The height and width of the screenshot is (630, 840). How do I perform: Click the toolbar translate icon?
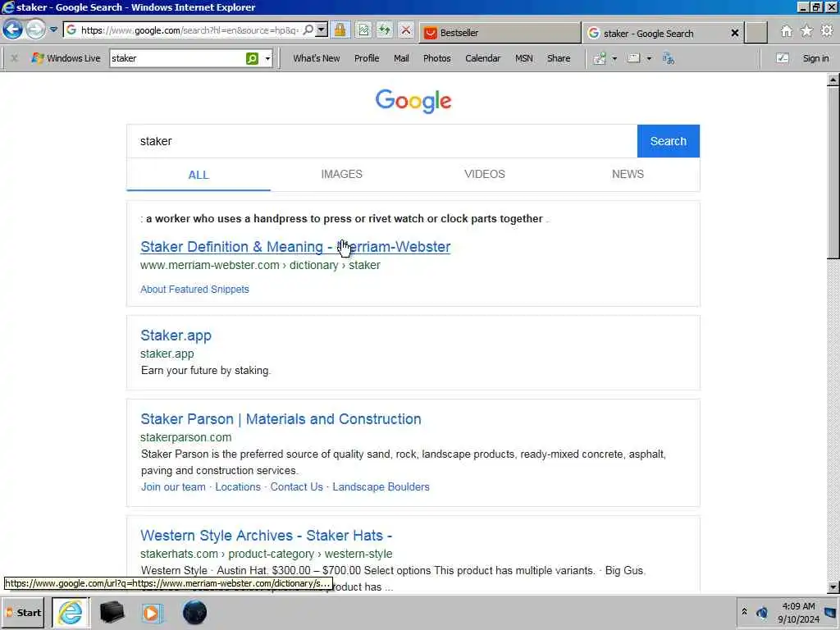tap(668, 58)
